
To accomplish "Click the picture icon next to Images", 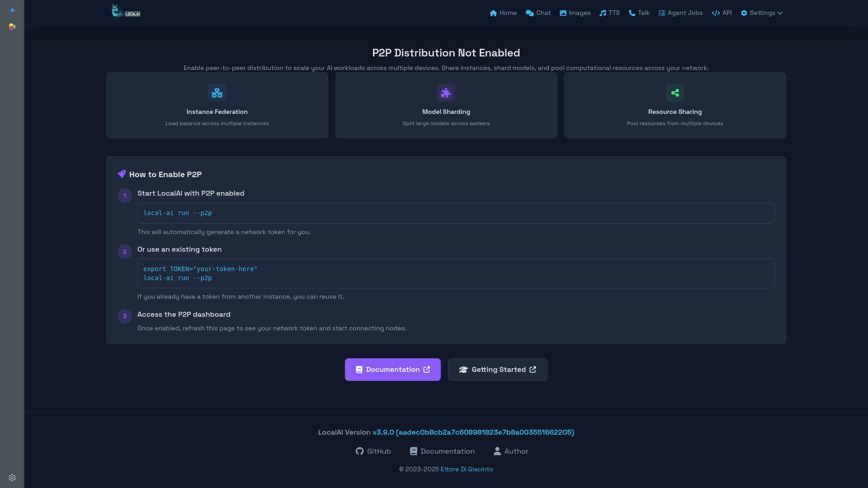I will [563, 13].
